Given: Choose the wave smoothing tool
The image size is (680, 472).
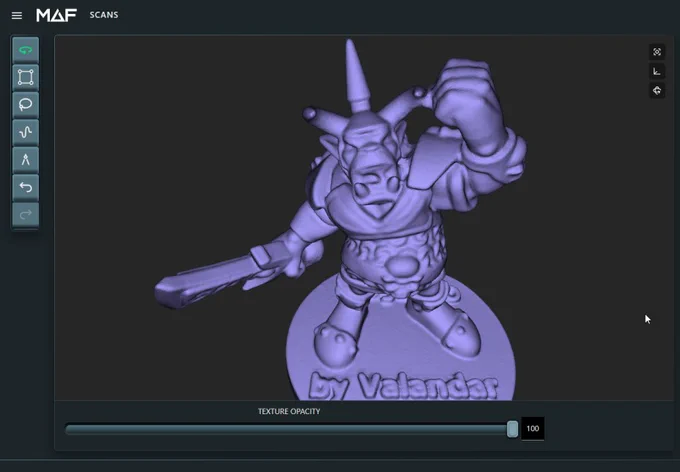Looking at the screenshot, I should [26, 132].
